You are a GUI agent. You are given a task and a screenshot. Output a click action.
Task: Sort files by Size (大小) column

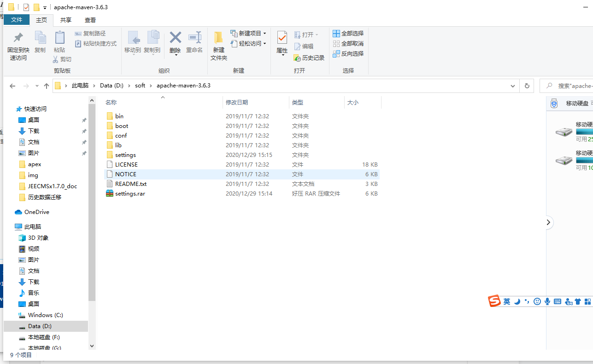(x=353, y=103)
